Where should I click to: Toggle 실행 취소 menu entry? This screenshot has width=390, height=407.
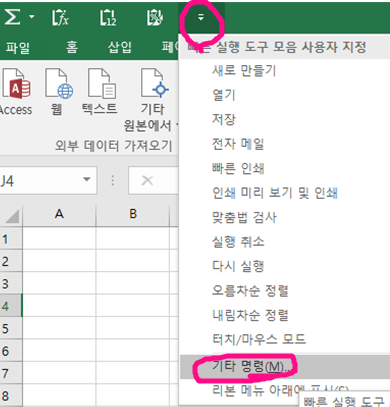[285, 242]
